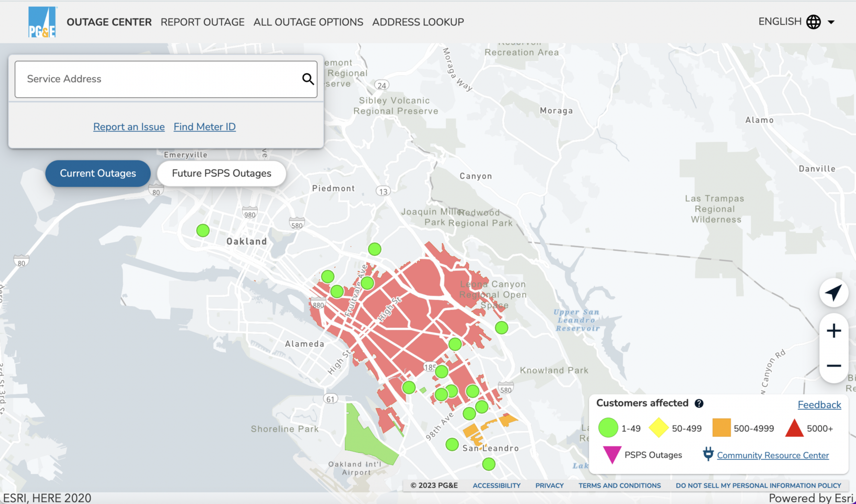Click the Moraga map label

click(x=556, y=110)
